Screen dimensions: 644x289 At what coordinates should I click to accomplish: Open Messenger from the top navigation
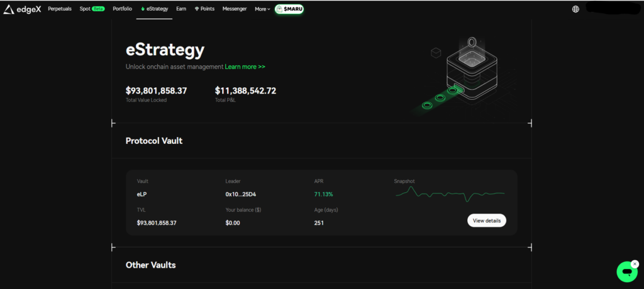pyautogui.click(x=235, y=9)
